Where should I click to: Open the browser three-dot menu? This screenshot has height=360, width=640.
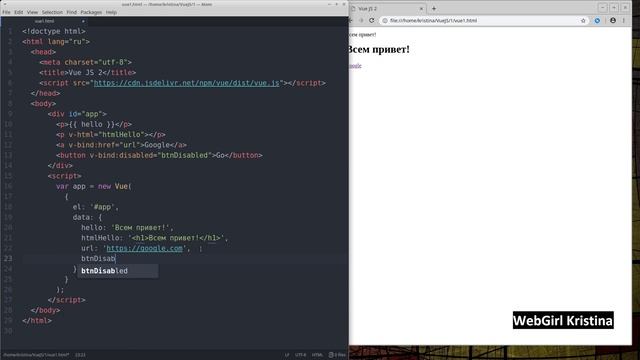point(624,20)
